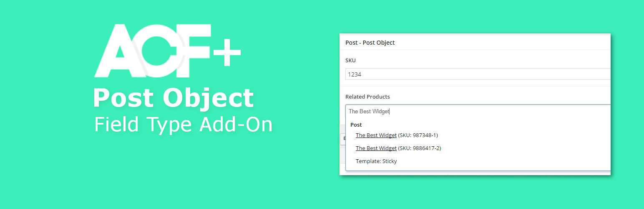Click the "Field Type Add-On" subtitle

[183, 124]
